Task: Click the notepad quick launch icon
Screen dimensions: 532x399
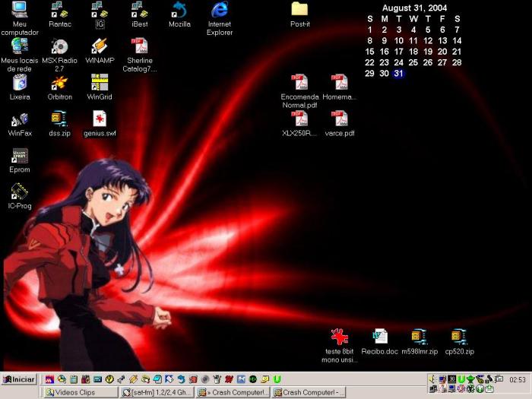Action: pyautogui.click(x=74, y=379)
